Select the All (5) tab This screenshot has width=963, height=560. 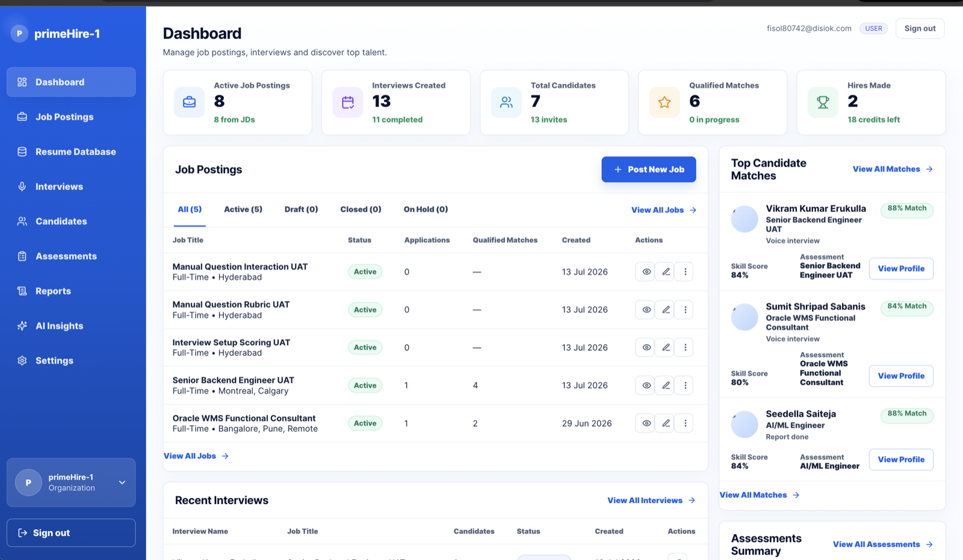coord(190,209)
